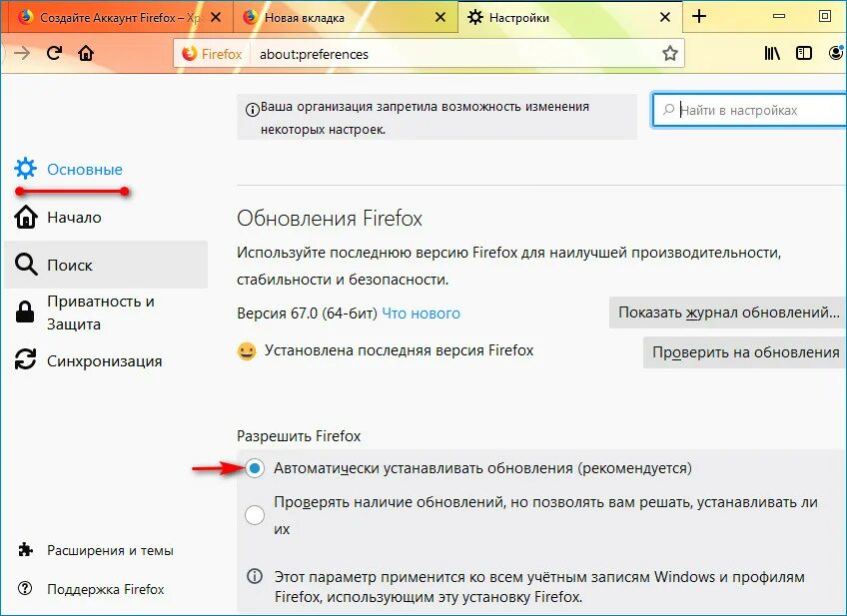The width and height of the screenshot is (847, 616).
Task: Click the Firefox identity icon in address bar
Action: click(x=190, y=54)
